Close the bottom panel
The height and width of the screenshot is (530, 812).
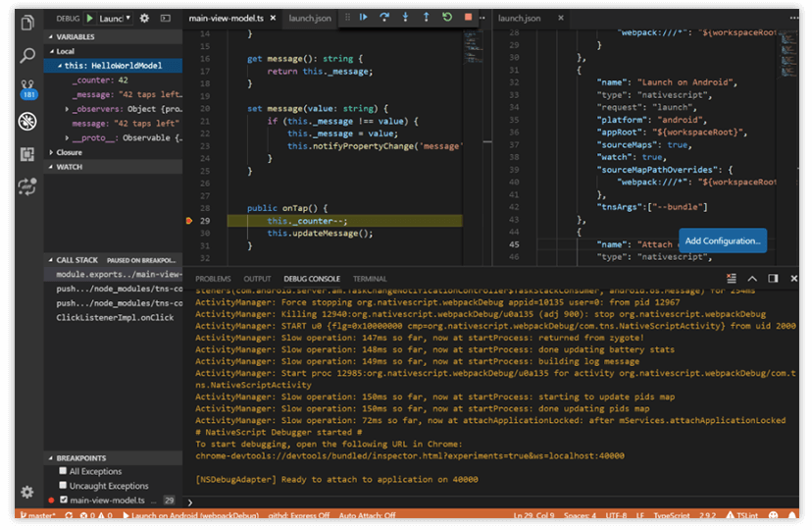(794, 279)
